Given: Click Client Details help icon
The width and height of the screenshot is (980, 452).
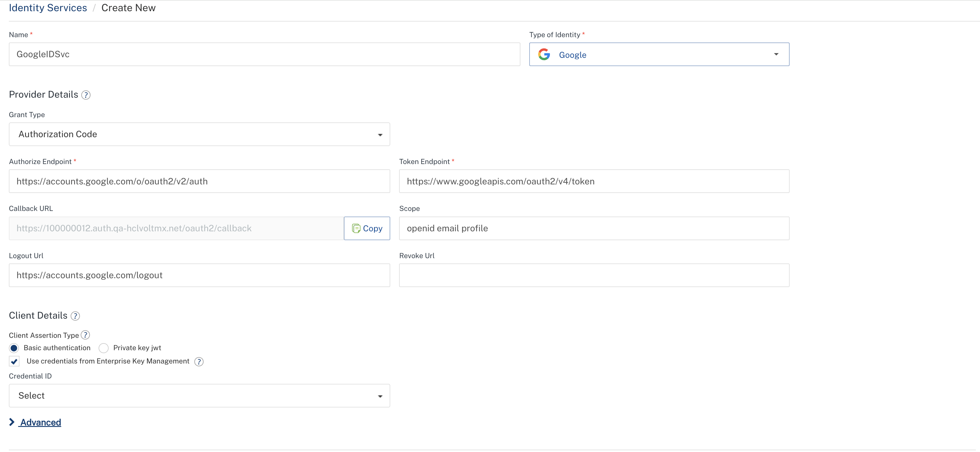Looking at the screenshot, I should tap(75, 316).
